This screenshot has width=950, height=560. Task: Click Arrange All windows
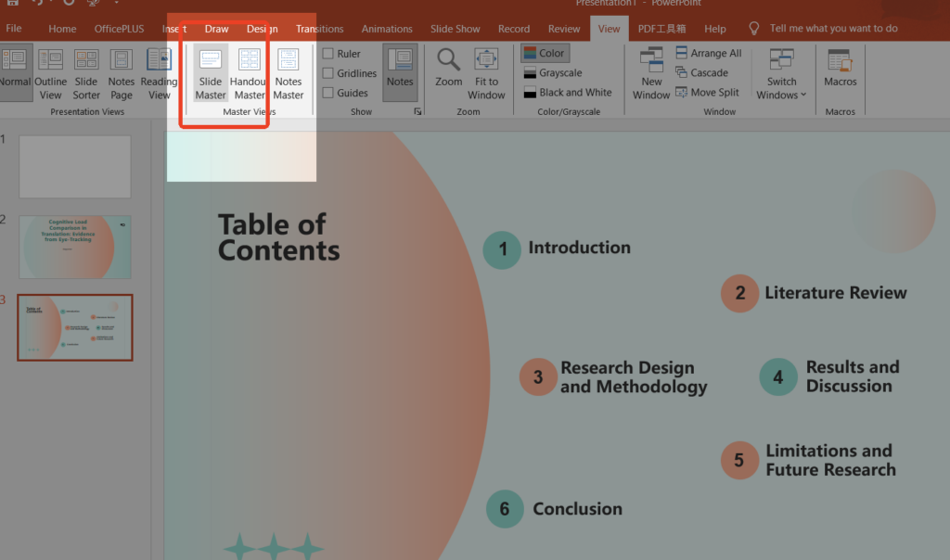click(x=707, y=54)
